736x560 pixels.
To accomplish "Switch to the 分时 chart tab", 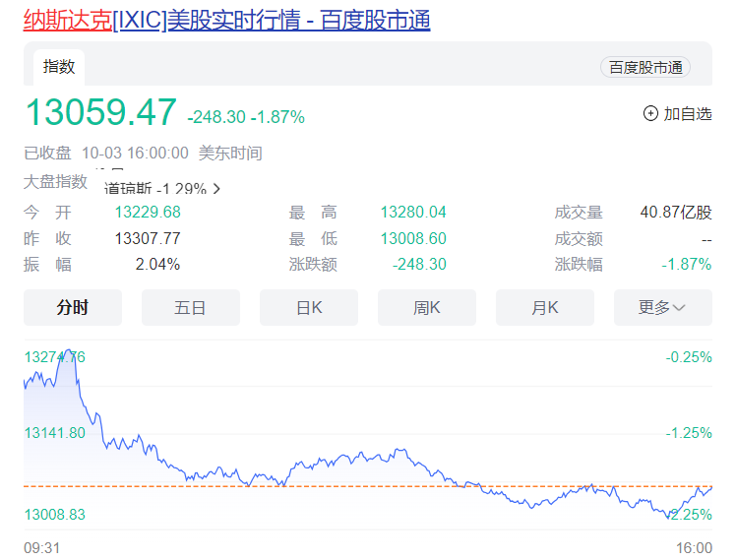I will pos(73,307).
